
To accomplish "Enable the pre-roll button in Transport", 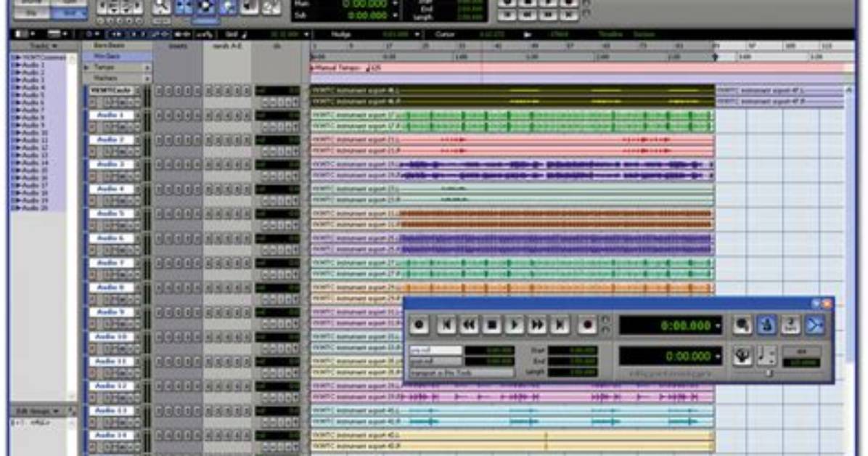I will (435, 350).
